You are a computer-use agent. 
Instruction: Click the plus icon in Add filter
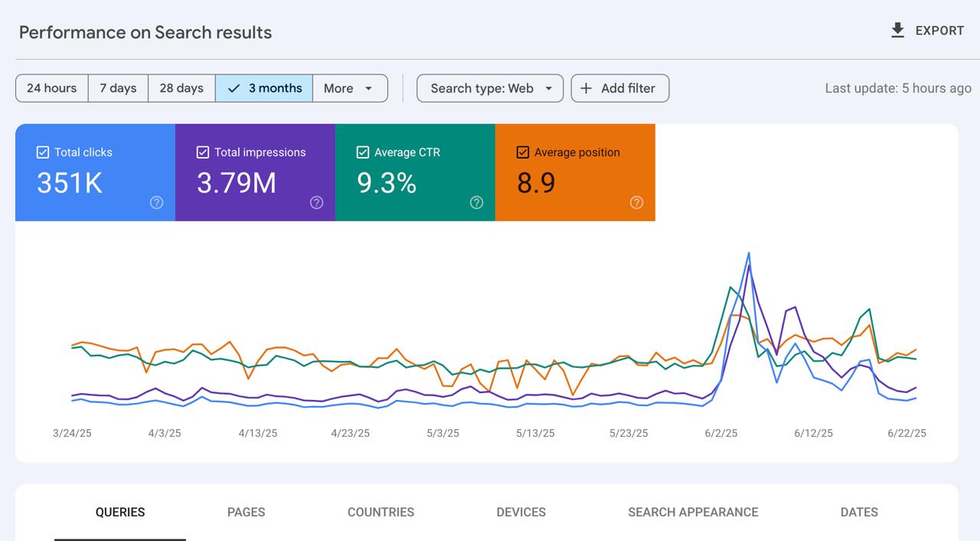(x=586, y=88)
